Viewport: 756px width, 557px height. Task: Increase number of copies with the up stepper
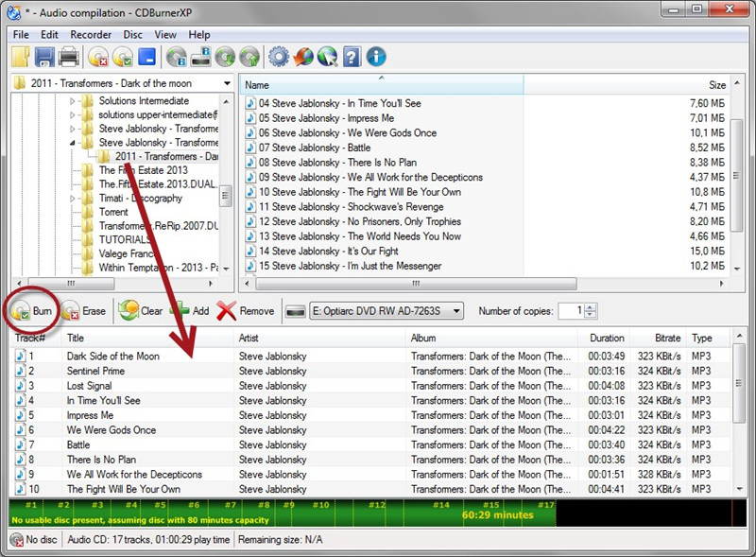coord(590,305)
